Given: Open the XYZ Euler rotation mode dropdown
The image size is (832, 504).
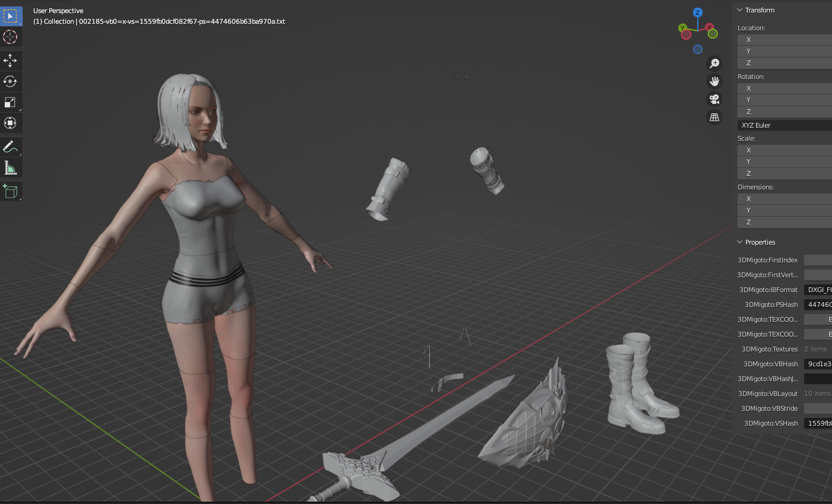Looking at the screenshot, I should click(x=784, y=125).
